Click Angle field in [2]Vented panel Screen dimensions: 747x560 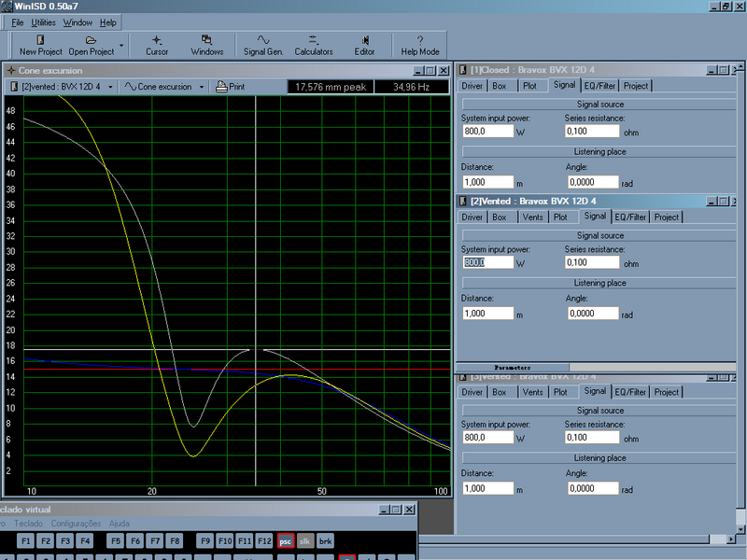coord(593,314)
